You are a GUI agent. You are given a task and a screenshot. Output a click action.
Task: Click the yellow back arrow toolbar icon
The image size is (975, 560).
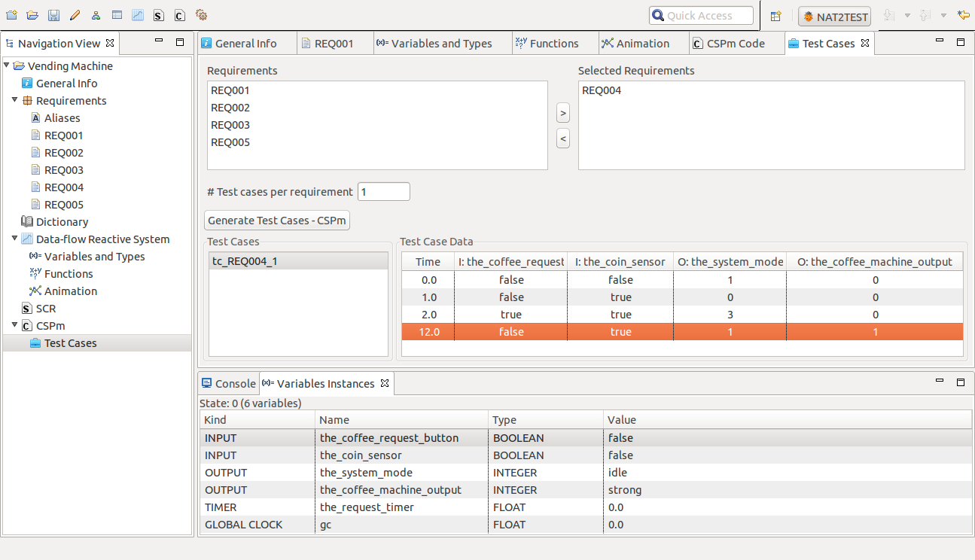963,15
